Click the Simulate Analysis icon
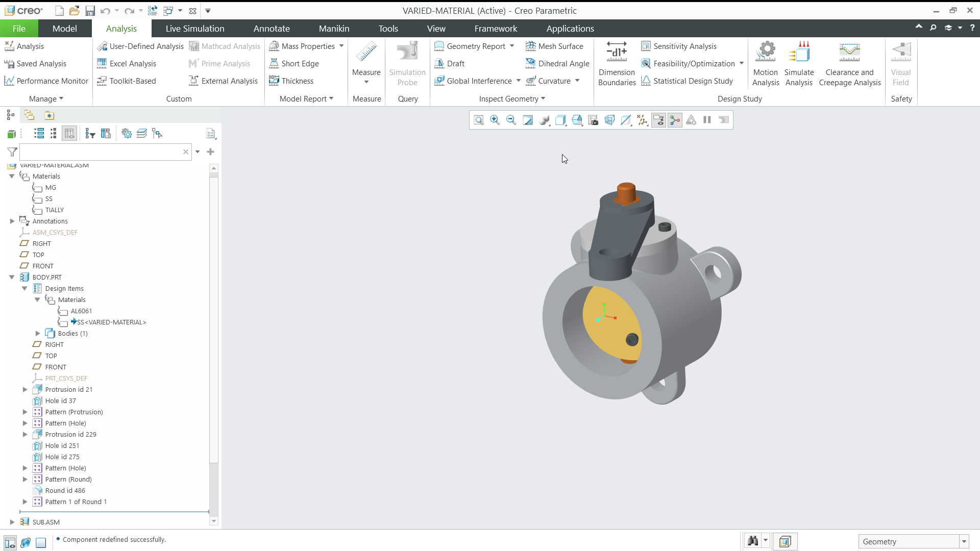The height and width of the screenshot is (551, 980). (x=799, y=52)
